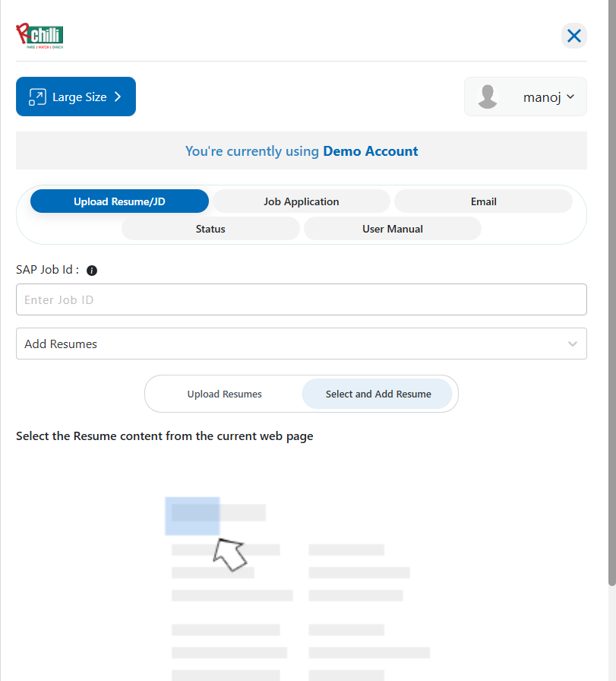
Task: Click the Demo Account text
Action: [370, 151]
